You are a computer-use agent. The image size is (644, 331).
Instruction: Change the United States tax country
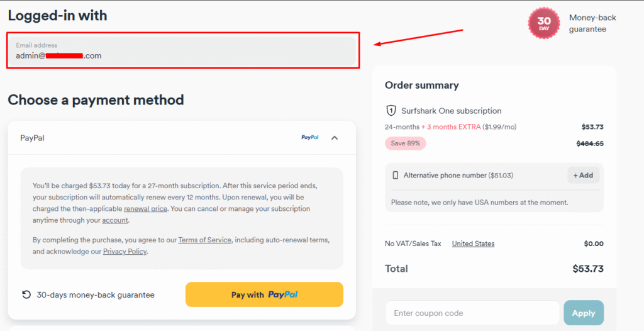473,244
